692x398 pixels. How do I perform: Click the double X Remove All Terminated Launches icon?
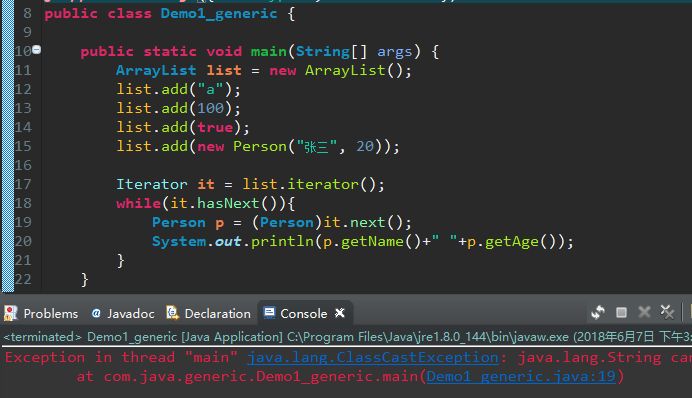click(x=667, y=312)
